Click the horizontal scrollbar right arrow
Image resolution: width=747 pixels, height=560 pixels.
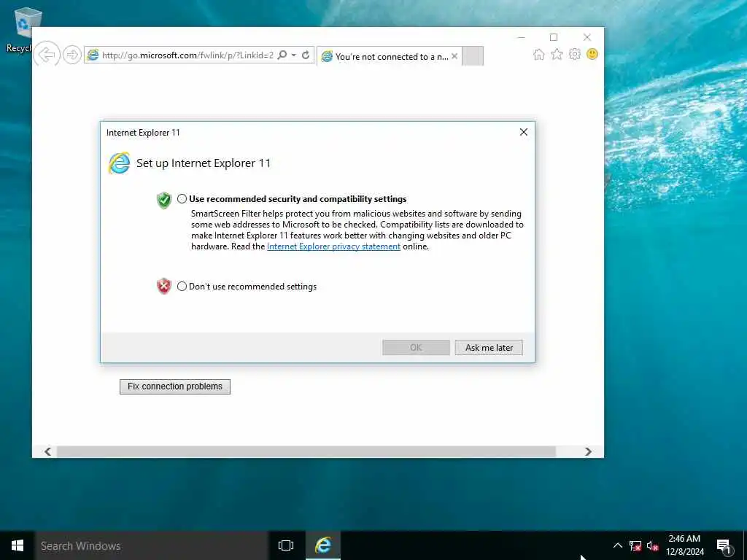coord(589,451)
